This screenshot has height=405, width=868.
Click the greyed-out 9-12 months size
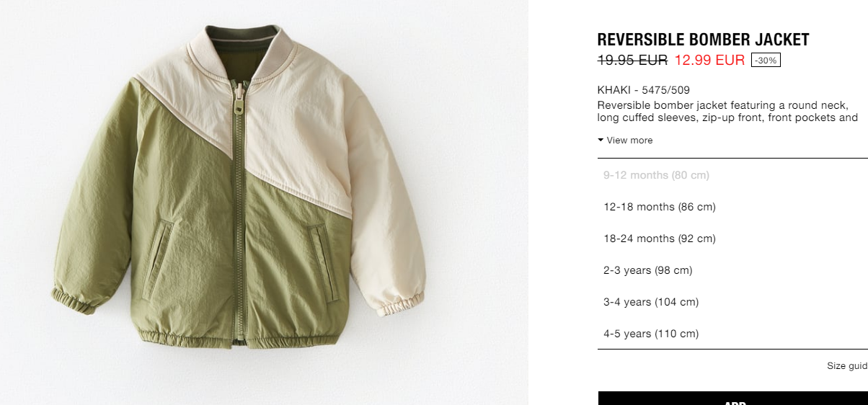[x=732, y=175]
